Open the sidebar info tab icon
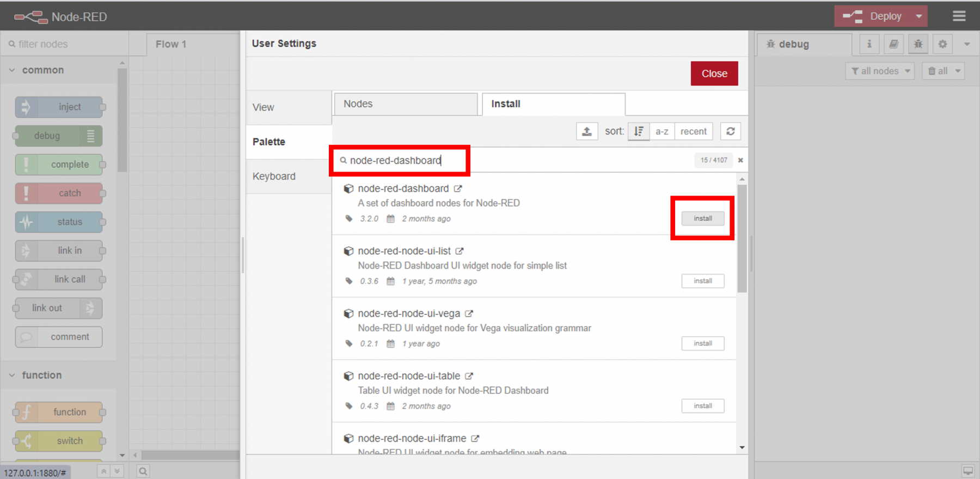The height and width of the screenshot is (479, 980). 869,44
